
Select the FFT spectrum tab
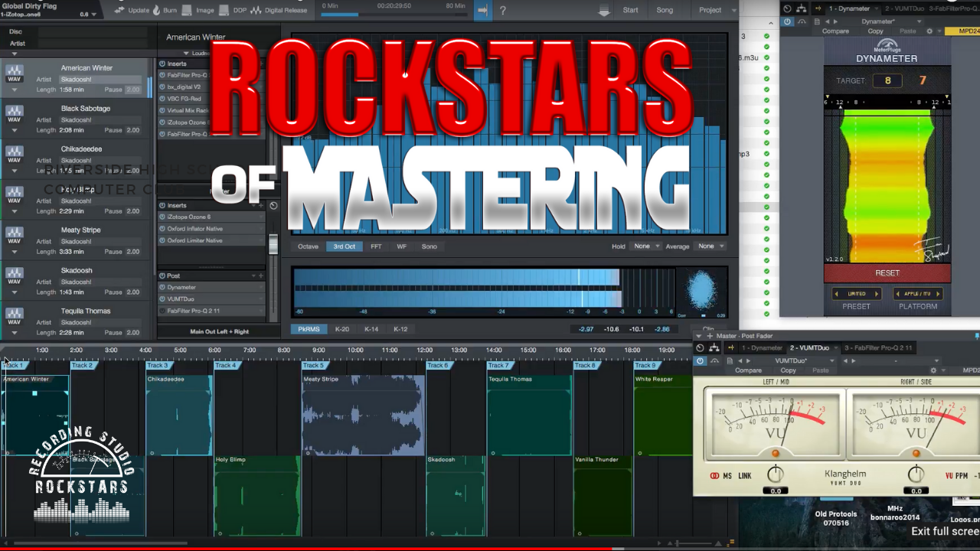click(376, 246)
